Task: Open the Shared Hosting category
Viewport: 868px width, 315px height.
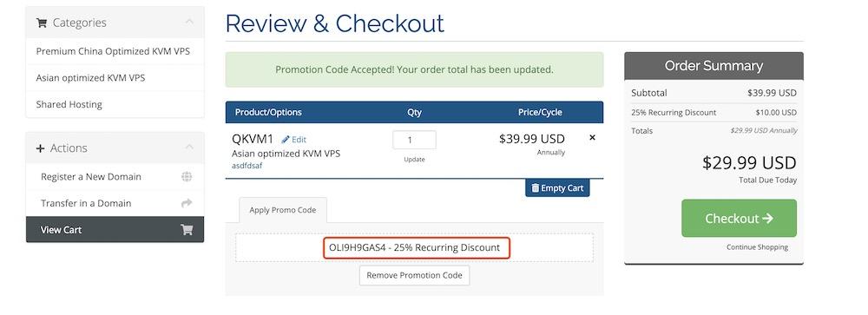Action: pos(69,104)
